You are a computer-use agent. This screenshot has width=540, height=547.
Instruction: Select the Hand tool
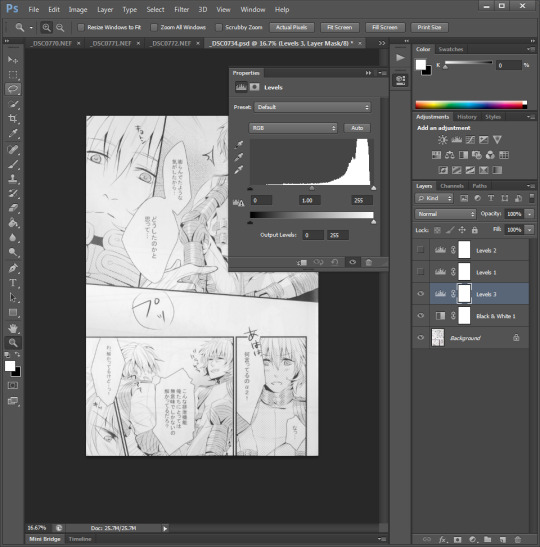[13, 328]
